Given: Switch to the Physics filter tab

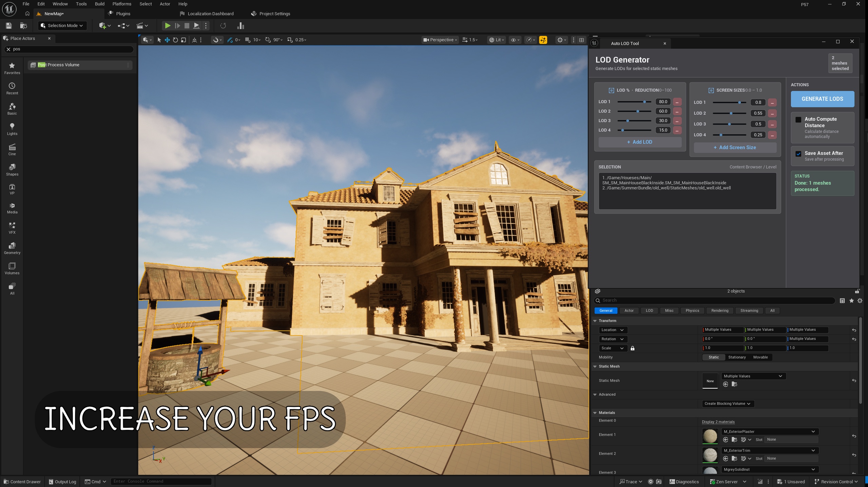Looking at the screenshot, I should (x=692, y=311).
